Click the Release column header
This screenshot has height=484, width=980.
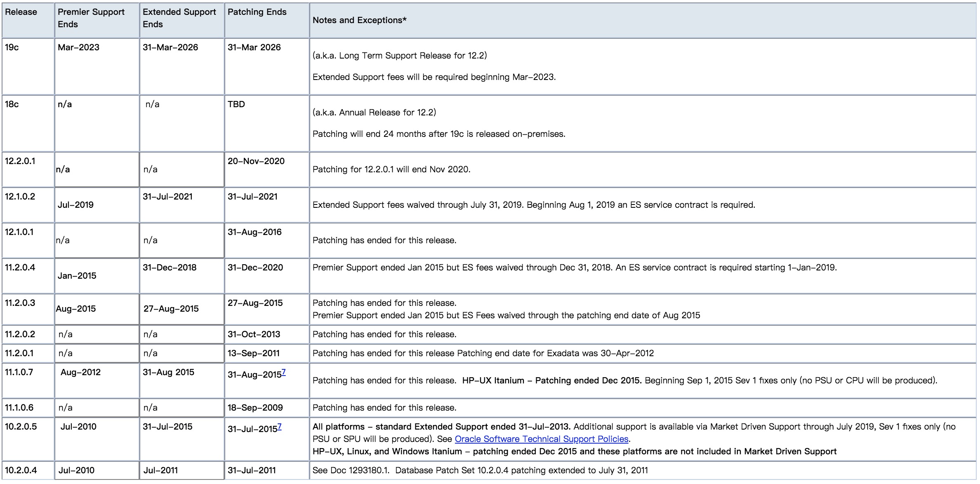[x=21, y=12]
